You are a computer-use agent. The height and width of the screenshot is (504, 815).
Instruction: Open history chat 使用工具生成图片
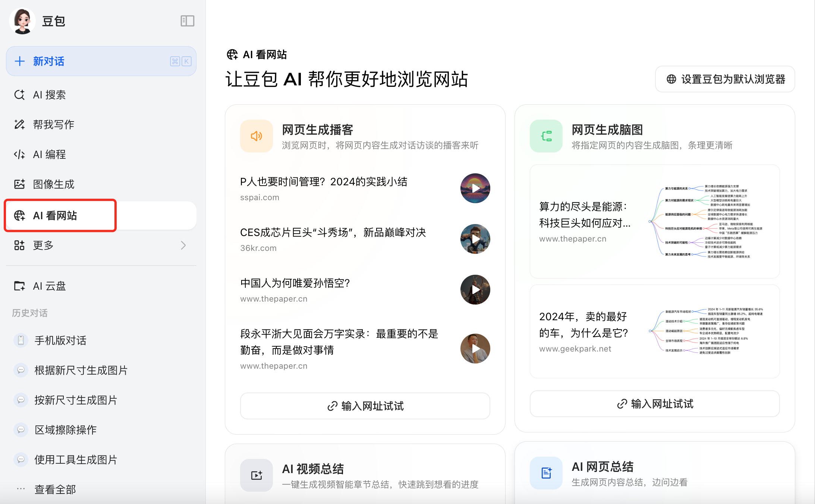pos(101,460)
